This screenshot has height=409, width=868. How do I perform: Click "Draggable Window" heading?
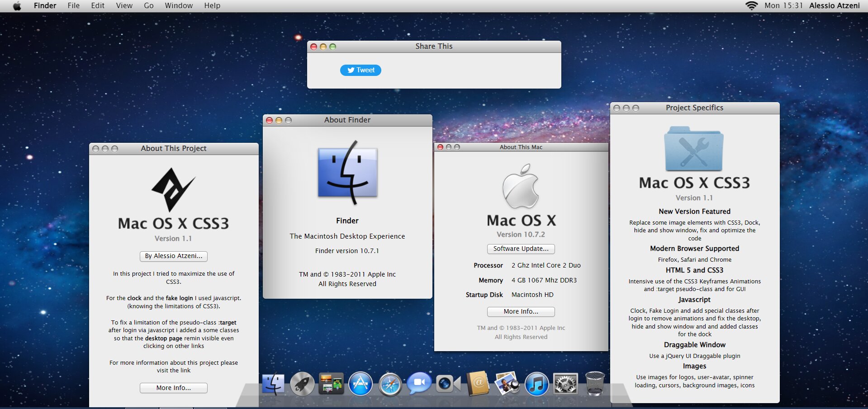tap(695, 345)
